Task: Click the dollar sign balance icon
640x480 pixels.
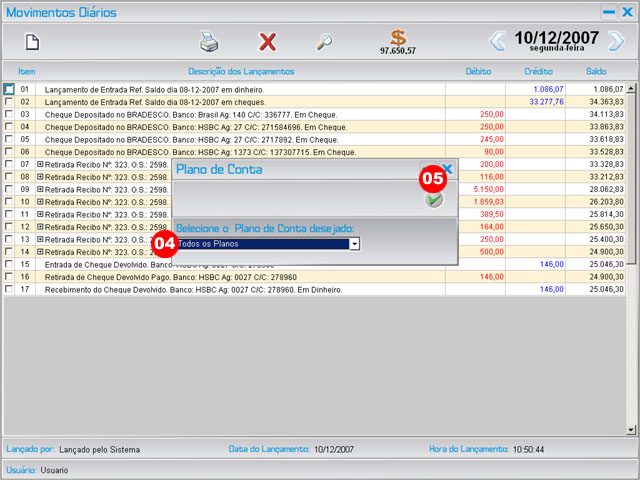Action: pos(398,38)
